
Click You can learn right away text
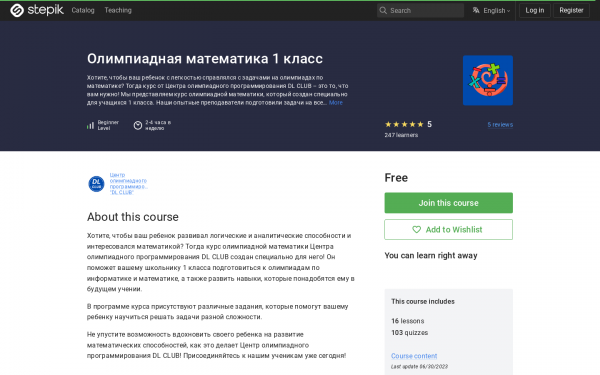tap(431, 256)
